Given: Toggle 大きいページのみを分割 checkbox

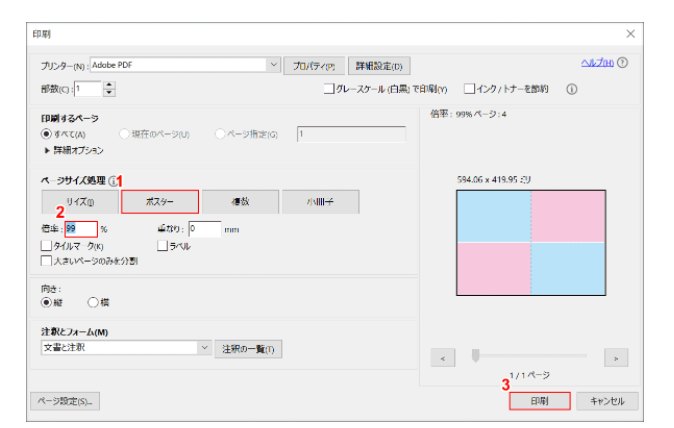Looking at the screenshot, I should (x=46, y=260).
